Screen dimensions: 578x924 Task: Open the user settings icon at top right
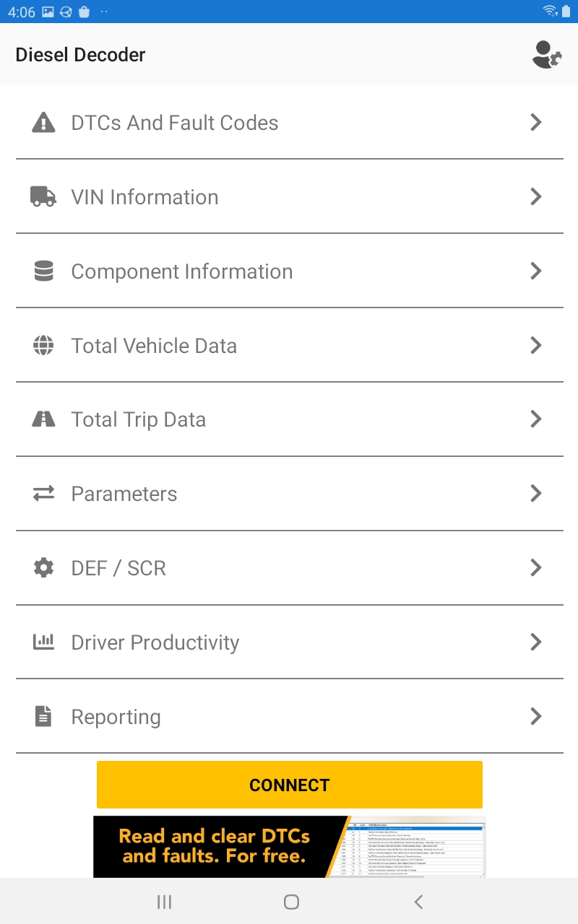coord(546,55)
